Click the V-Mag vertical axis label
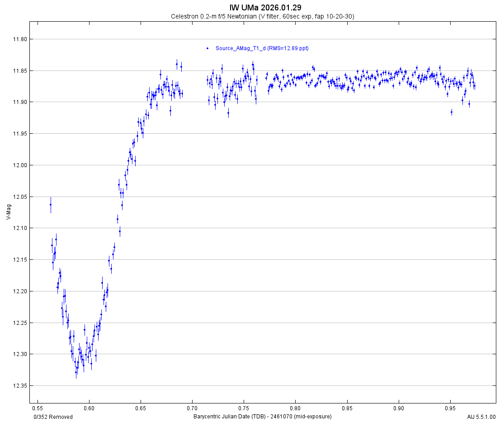This screenshot has width=504, height=422. pyautogui.click(x=9, y=212)
